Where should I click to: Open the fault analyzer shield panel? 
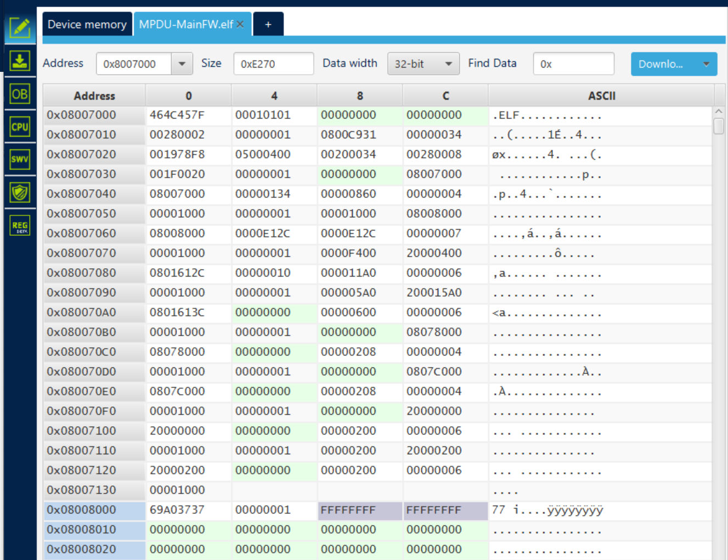[20, 193]
